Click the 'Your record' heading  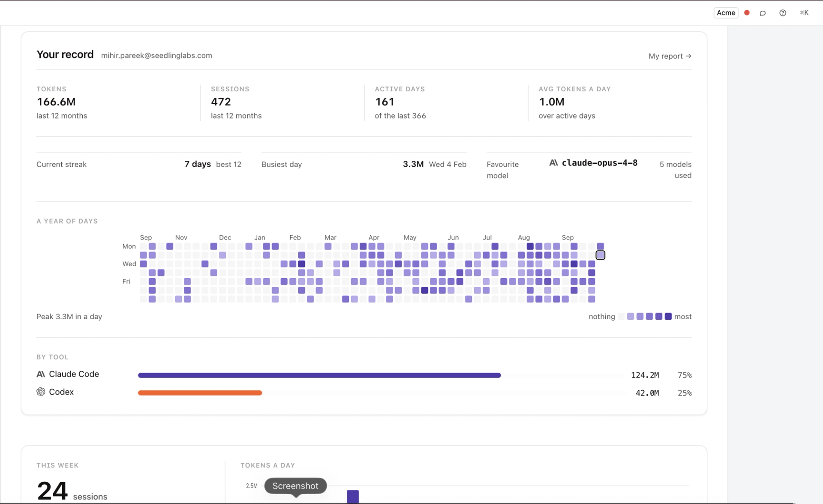click(65, 54)
